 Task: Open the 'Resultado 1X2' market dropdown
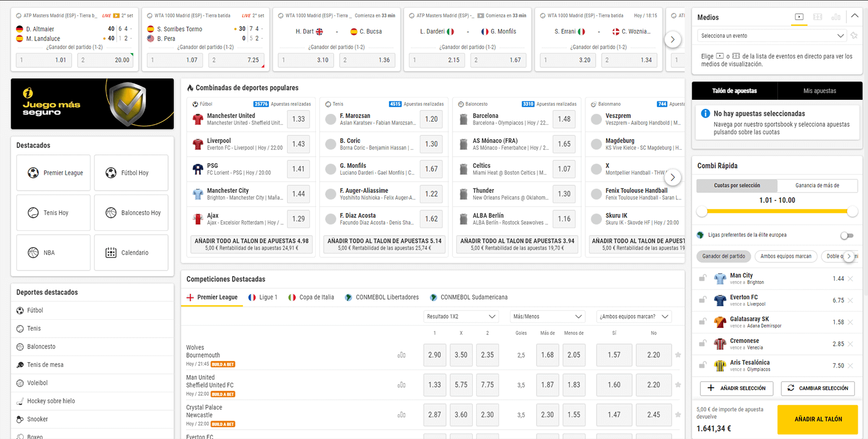tap(461, 317)
